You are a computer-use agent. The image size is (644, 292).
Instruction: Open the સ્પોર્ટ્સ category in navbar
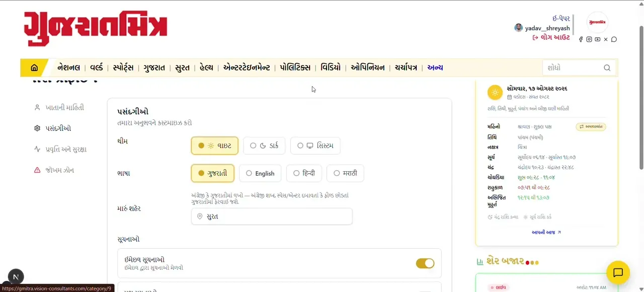pyautogui.click(x=123, y=68)
